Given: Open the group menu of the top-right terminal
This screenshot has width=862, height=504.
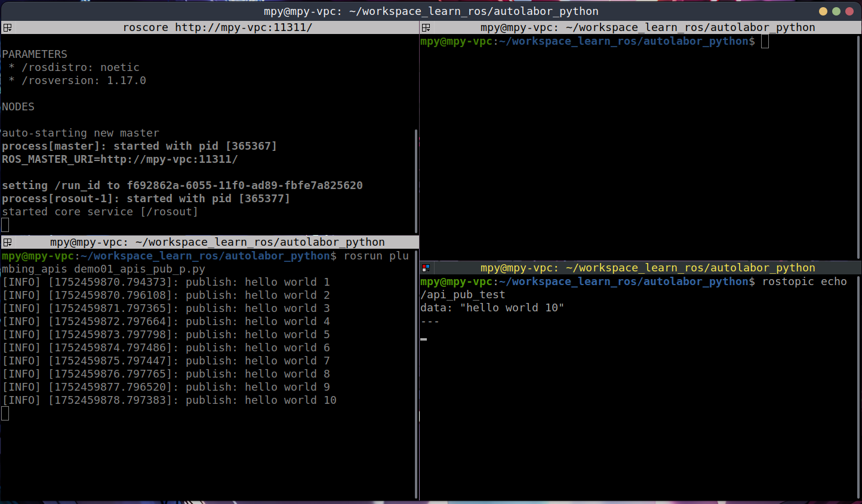Looking at the screenshot, I should (426, 27).
